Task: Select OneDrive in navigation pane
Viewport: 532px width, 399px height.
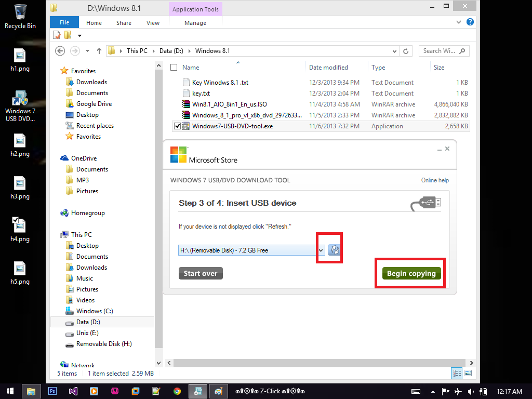Action: pos(84,158)
